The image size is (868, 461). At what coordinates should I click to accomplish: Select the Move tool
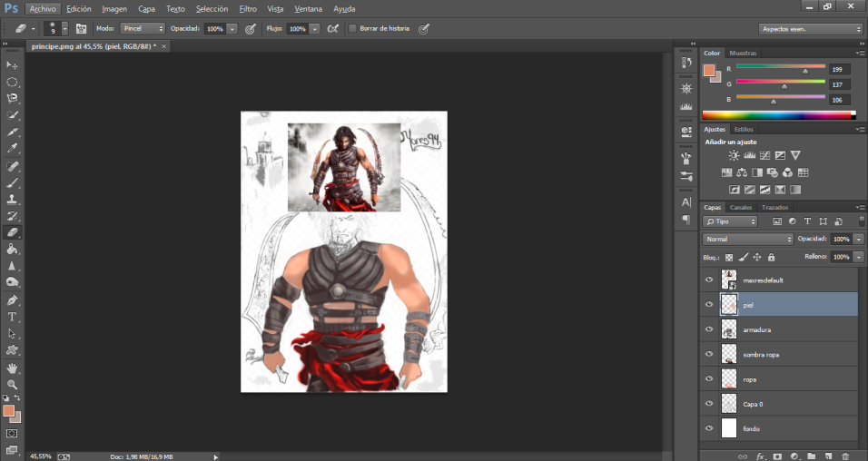coord(12,64)
